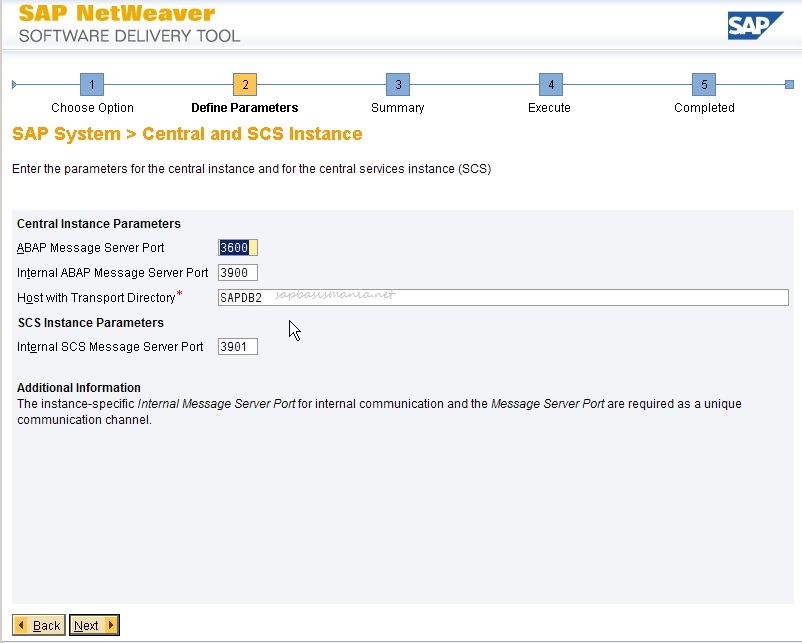This screenshot has height=643, width=802.
Task: Select step 1 Choose Option box
Action: tap(92, 84)
